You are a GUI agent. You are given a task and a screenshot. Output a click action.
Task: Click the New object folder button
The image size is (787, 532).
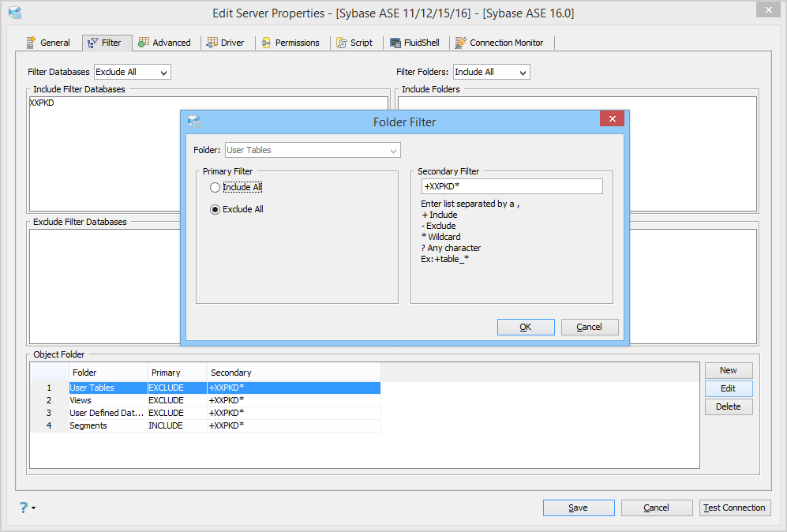729,370
